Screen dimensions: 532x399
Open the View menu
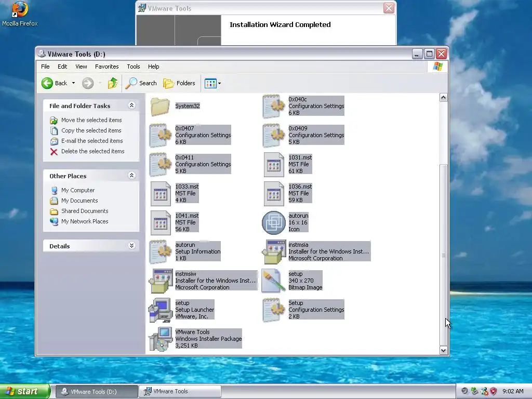tap(81, 66)
